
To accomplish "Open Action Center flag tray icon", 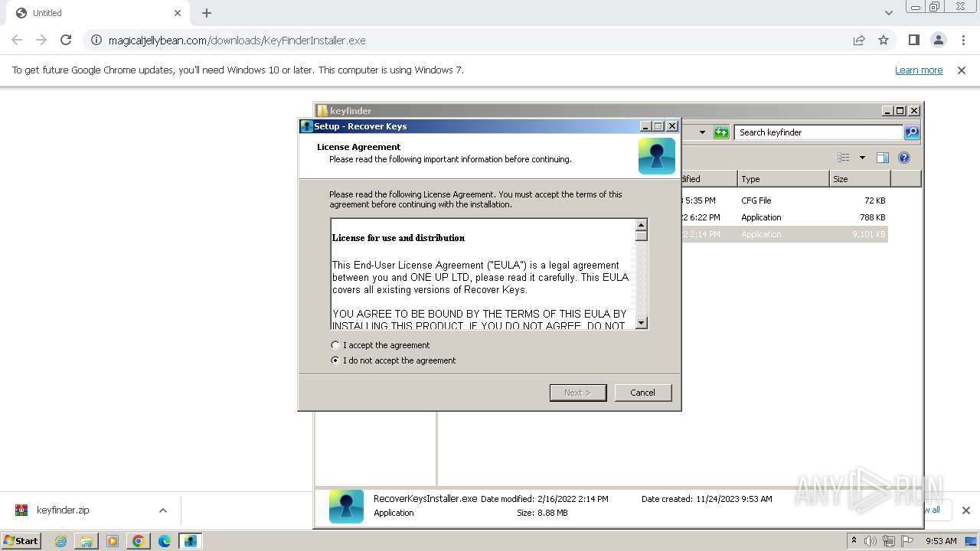I will 907,541.
